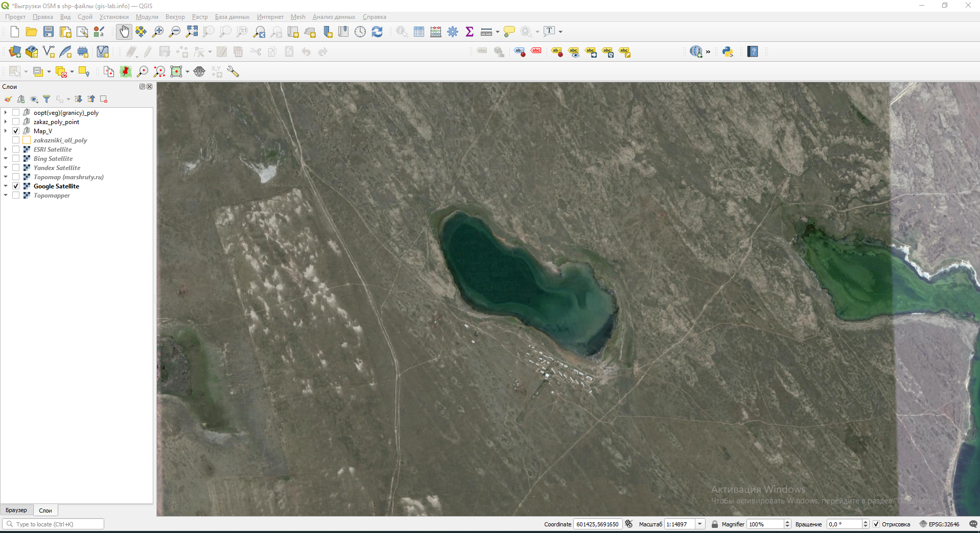Click the pin labels toolbar icon
Image resolution: width=980 pixels, height=533 pixels.
557,52
